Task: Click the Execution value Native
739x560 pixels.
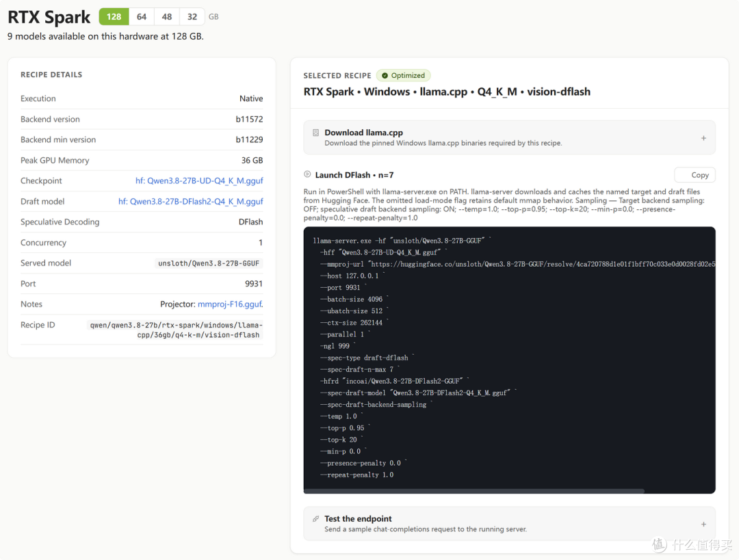Action: (251, 99)
